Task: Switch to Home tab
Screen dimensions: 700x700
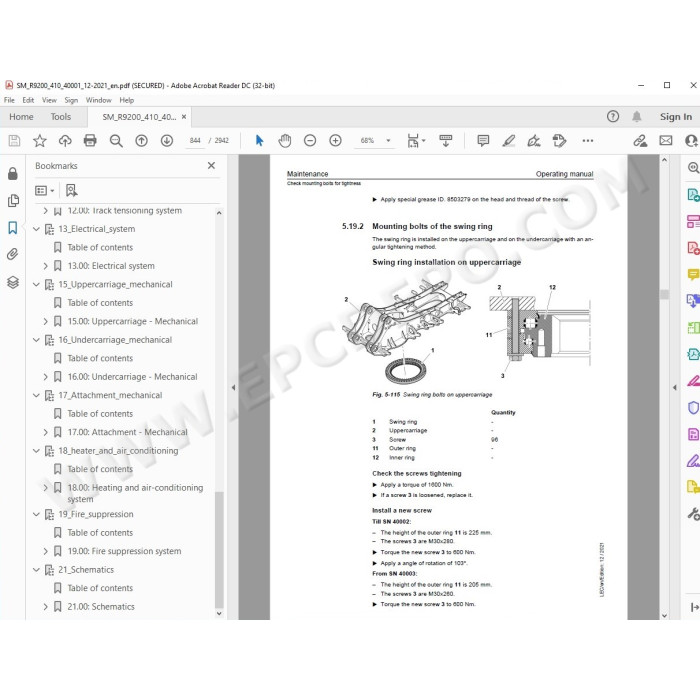Action: [21, 117]
